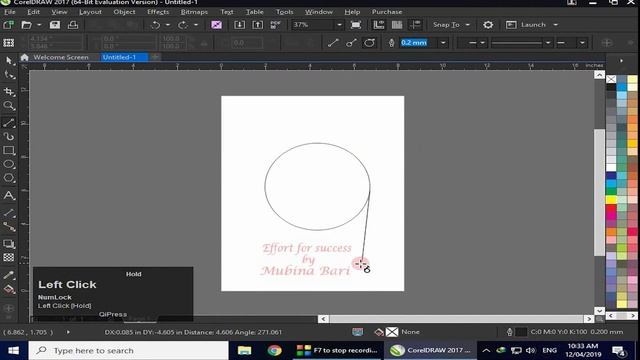Click the No Fill X swatch
This screenshot has height=360, width=640.
point(611,79)
